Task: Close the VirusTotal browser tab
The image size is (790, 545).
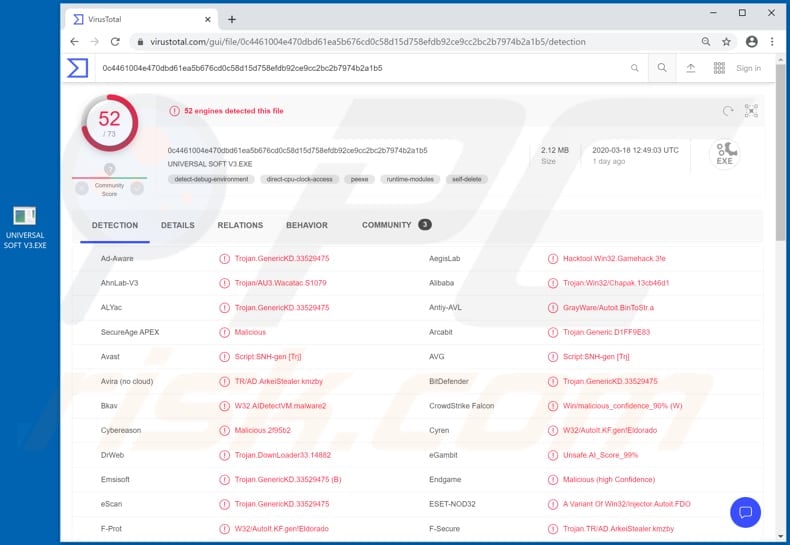Action: pos(208,20)
